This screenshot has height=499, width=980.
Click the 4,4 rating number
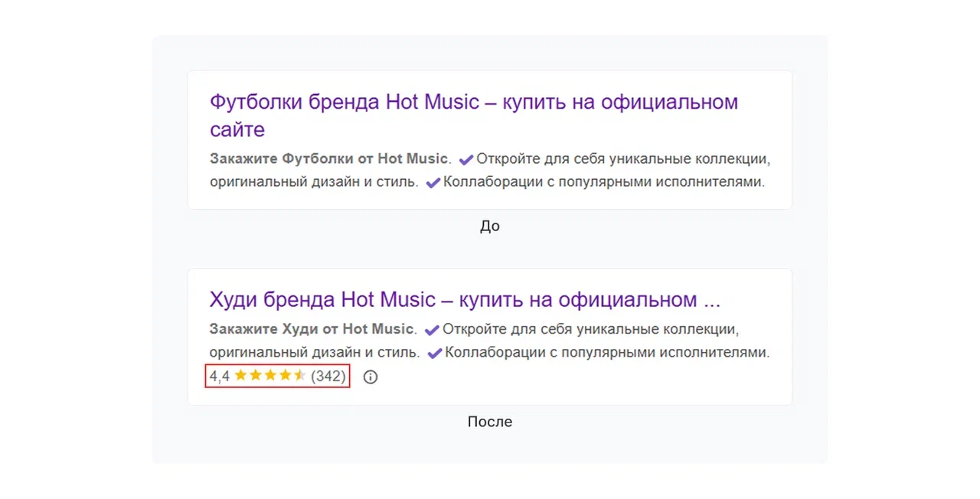220,377
